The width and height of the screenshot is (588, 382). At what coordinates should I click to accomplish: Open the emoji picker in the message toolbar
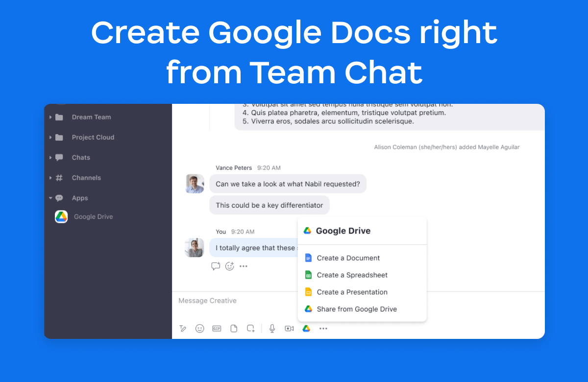[199, 329]
